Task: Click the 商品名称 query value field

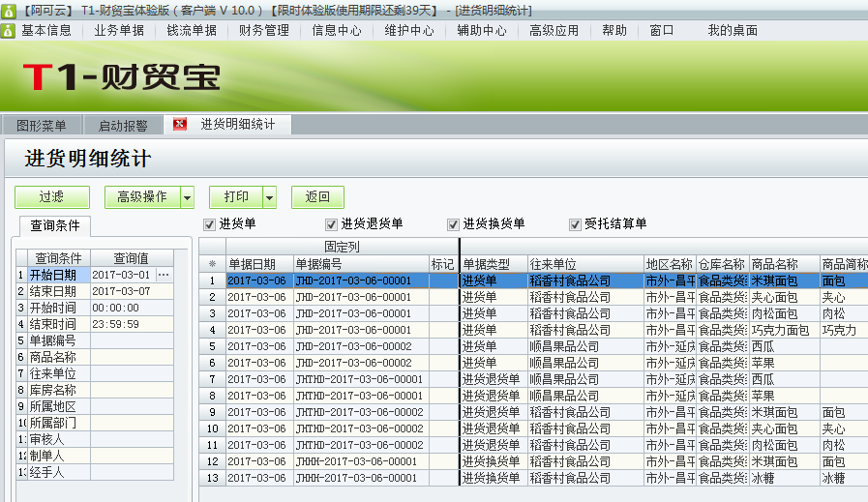Action: (132, 357)
